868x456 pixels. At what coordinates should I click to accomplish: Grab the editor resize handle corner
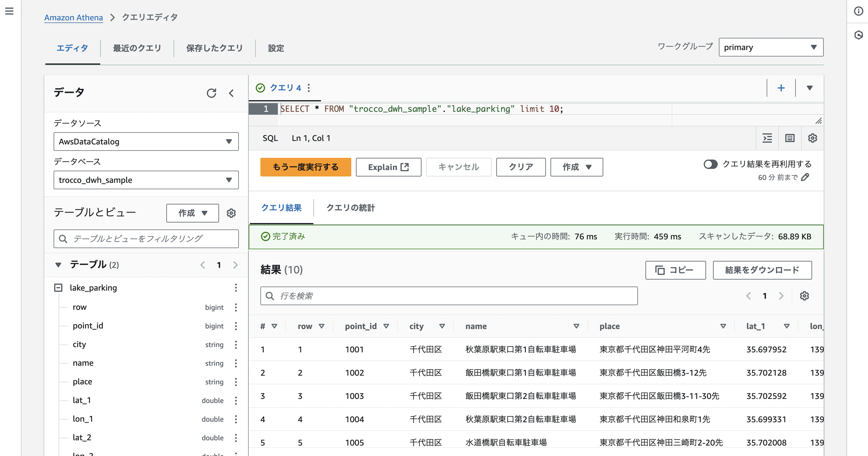818,121
